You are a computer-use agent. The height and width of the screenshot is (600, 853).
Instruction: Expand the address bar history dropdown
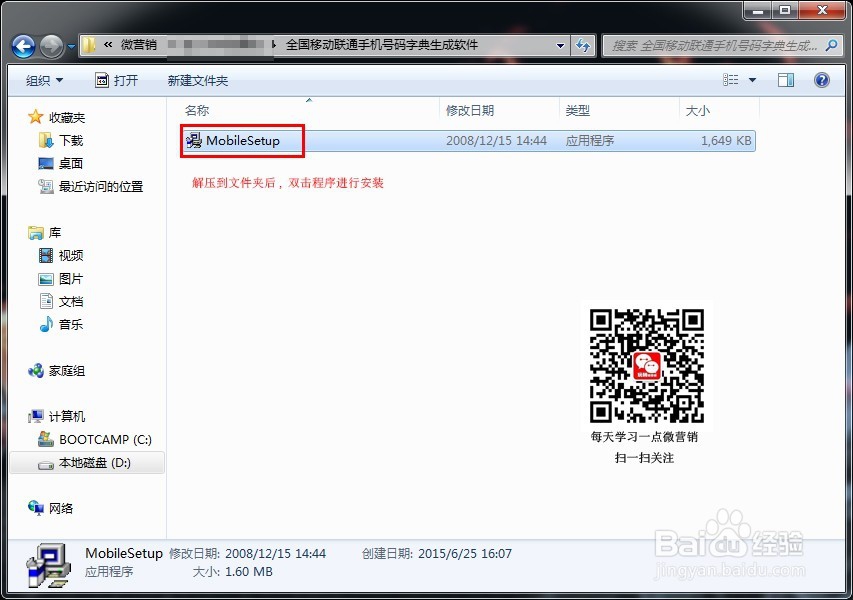click(x=560, y=46)
